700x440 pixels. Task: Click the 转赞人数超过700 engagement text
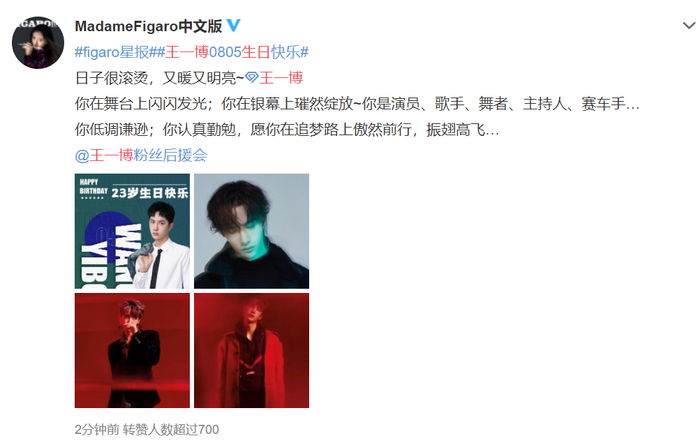tap(171, 429)
